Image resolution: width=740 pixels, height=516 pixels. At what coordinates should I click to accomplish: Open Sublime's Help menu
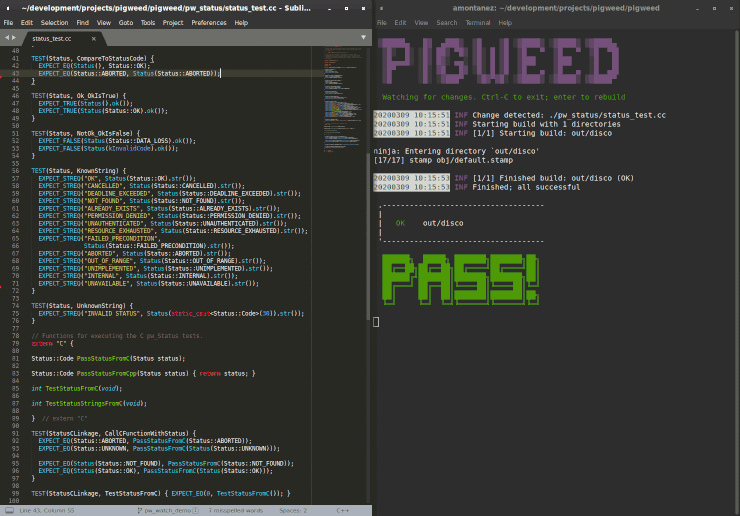point(241,23)
